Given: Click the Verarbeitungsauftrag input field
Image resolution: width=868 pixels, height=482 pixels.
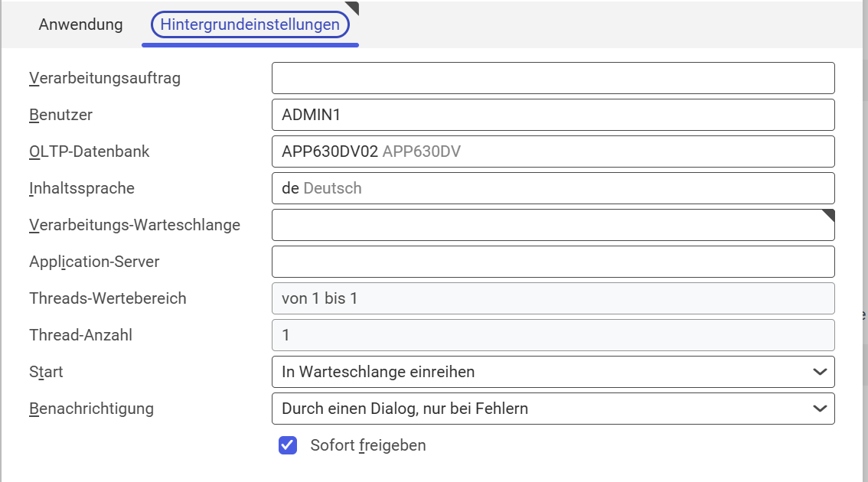Looking at the screenshot, I should pyautogui.click(x=553, y=78).
